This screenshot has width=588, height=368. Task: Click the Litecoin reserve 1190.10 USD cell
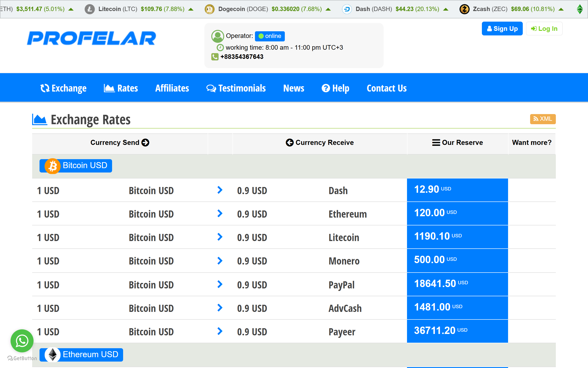pyautogui.click(x=457, y=237)
